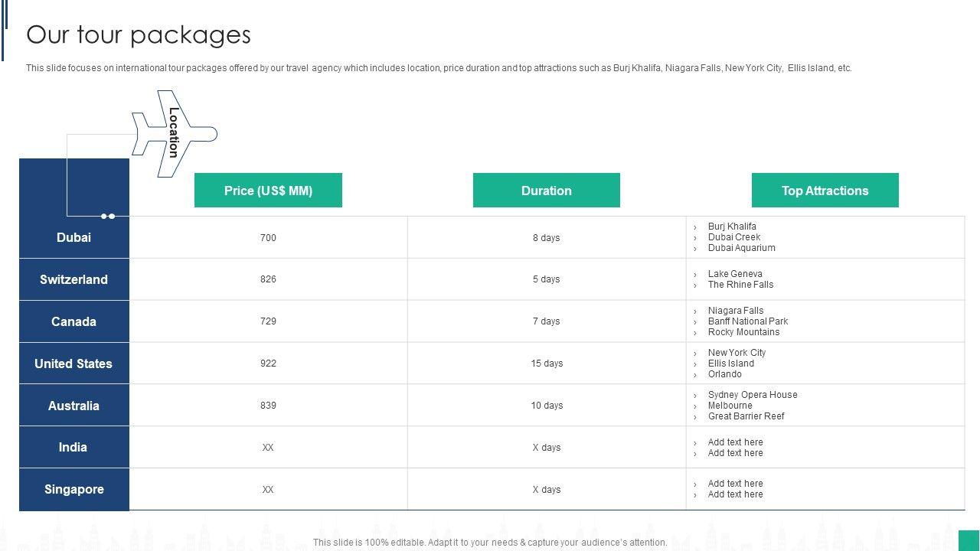Select the Dubai location row label
The height and width of the screenshot is (551, 980).
pyautogui.click(x=73, y=237)
